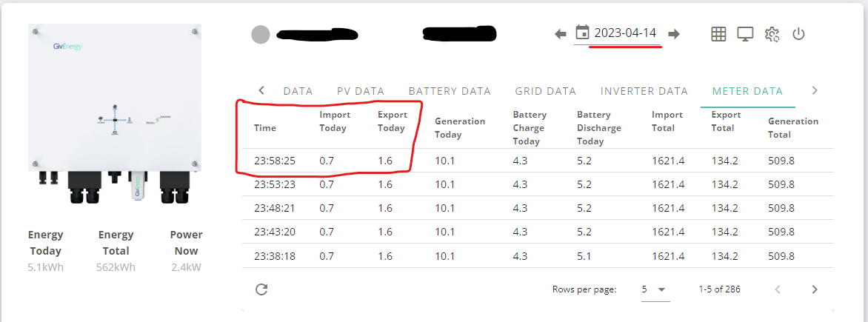Go to the previous table page

(x=778, y=289)
